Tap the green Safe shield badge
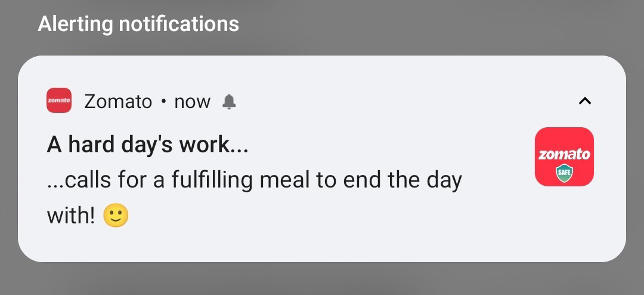Image resolution: width=644 pixels, height=295 pixels. 564,173
